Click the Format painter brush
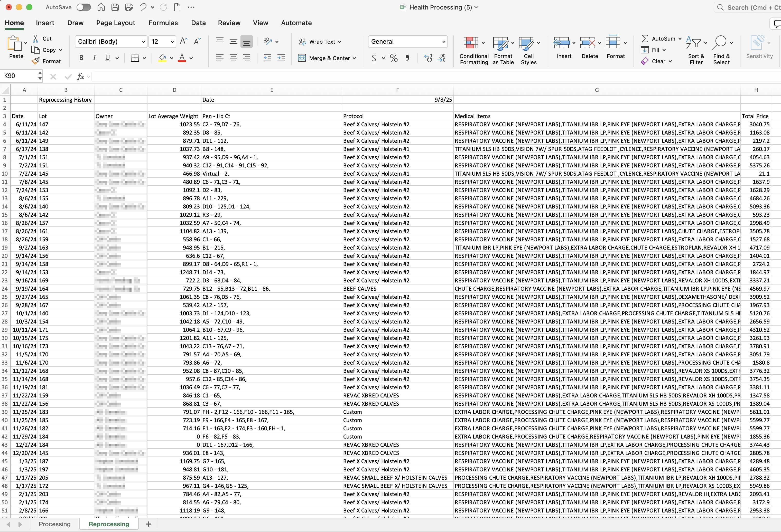 click(x=35, y=61)
